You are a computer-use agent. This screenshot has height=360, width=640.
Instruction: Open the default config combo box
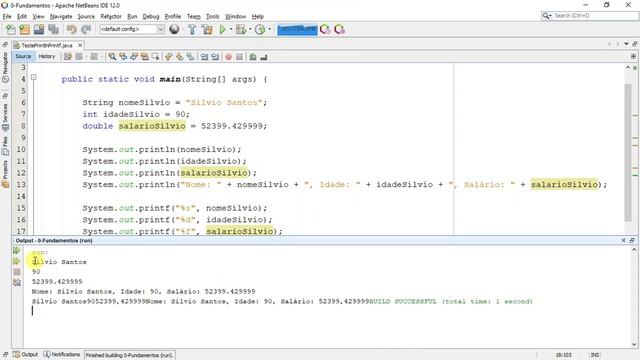[132, 29]
